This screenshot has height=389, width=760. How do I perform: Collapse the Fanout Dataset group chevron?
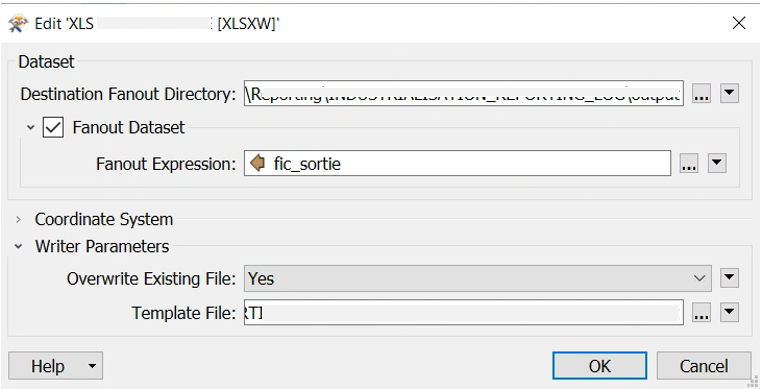[31, 127]
